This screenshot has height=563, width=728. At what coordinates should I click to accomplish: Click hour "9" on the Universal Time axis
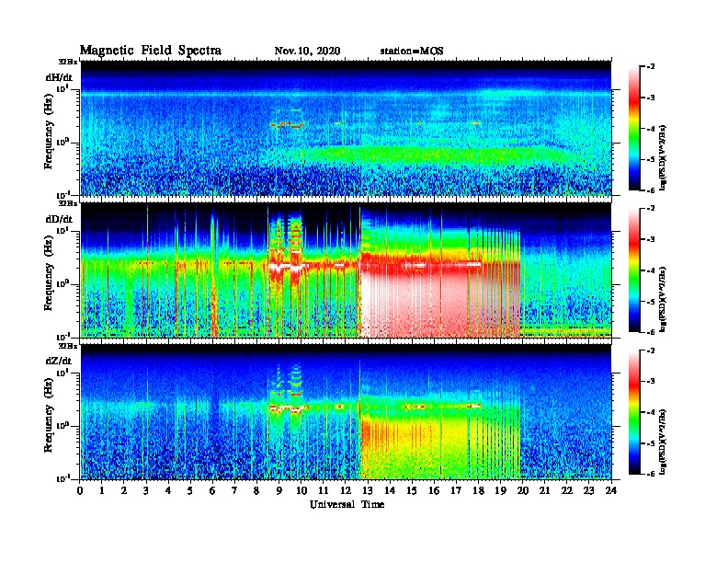coord(279,490)
